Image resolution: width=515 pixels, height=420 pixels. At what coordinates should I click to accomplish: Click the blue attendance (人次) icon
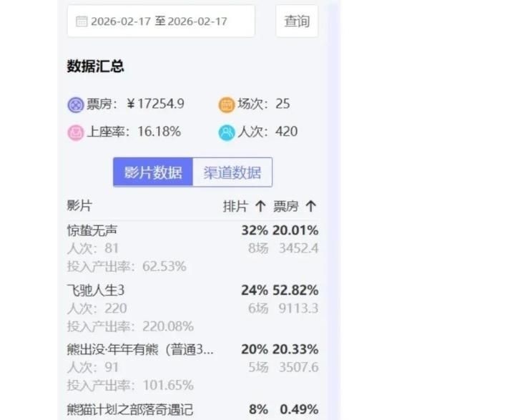click(x=227, y=132)
